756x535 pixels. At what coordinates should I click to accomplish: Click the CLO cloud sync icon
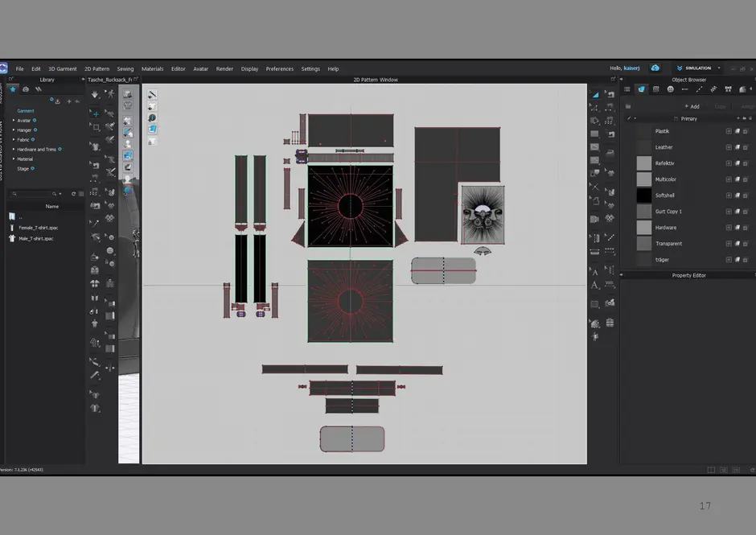pyautogui.click(x=655, y=68)
